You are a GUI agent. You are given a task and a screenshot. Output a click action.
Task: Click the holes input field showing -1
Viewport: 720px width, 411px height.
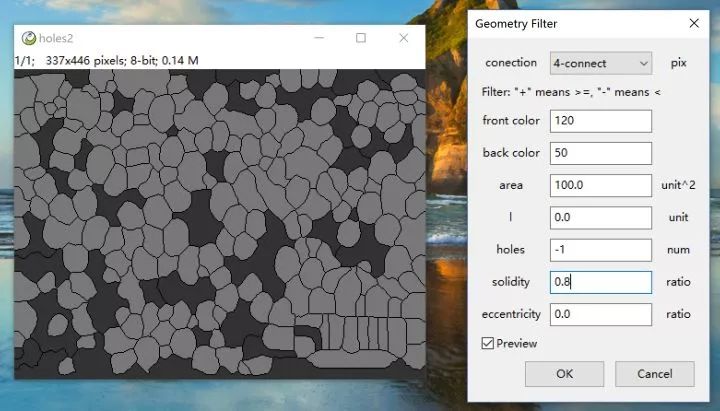[x=601, y=250]
